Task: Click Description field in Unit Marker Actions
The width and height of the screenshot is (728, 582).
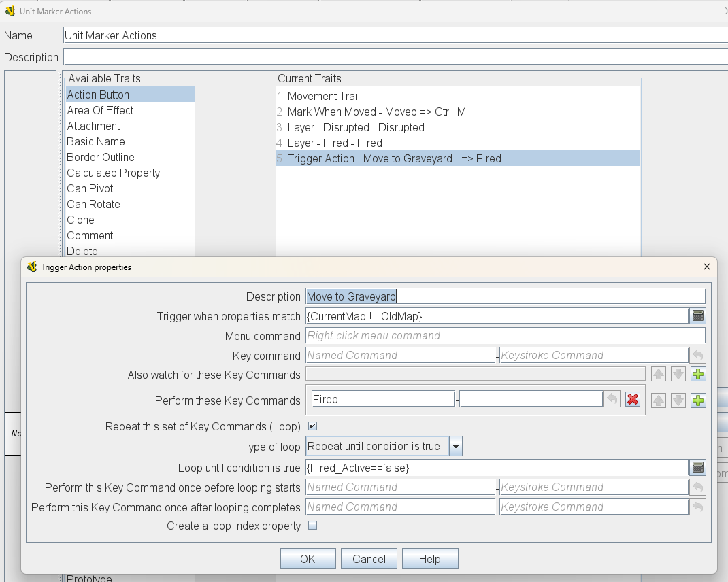Action: click(x=395, y=57)
